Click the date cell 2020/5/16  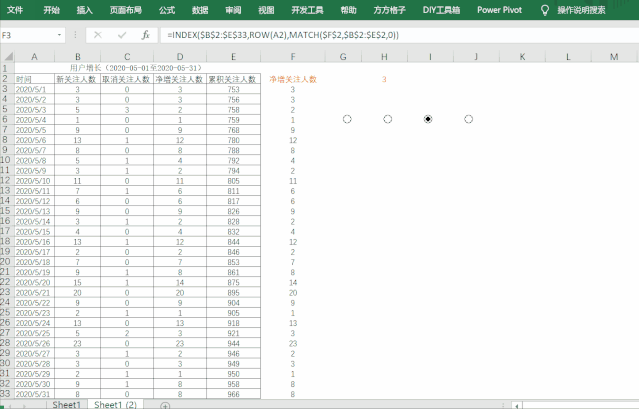coord(34,242)
